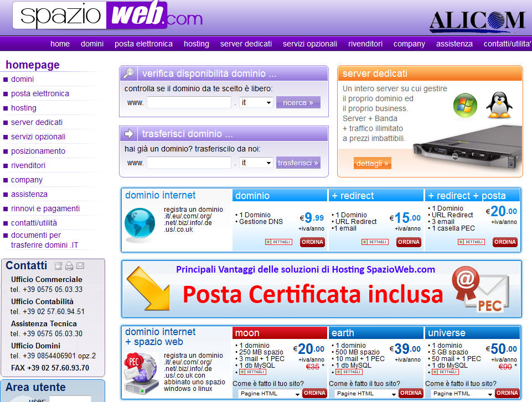
Task: Click the FAX +39 02 57.60.93.70 line
Action: [50, 368]
